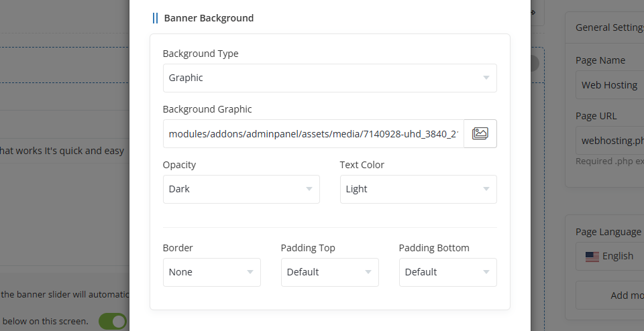Click the text 'that works It's quick and easy'
Viewport: 644px width, 331px height.
[62, 151]
